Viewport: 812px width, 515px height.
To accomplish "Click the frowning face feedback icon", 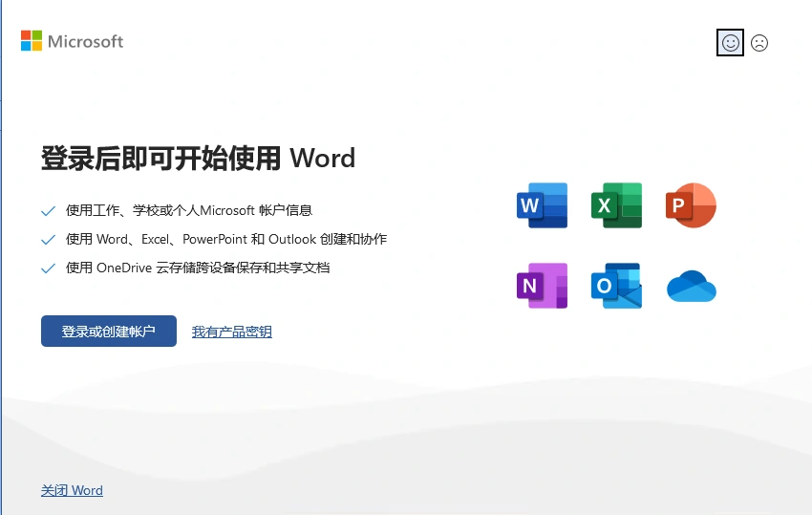I will click(759, 42).
